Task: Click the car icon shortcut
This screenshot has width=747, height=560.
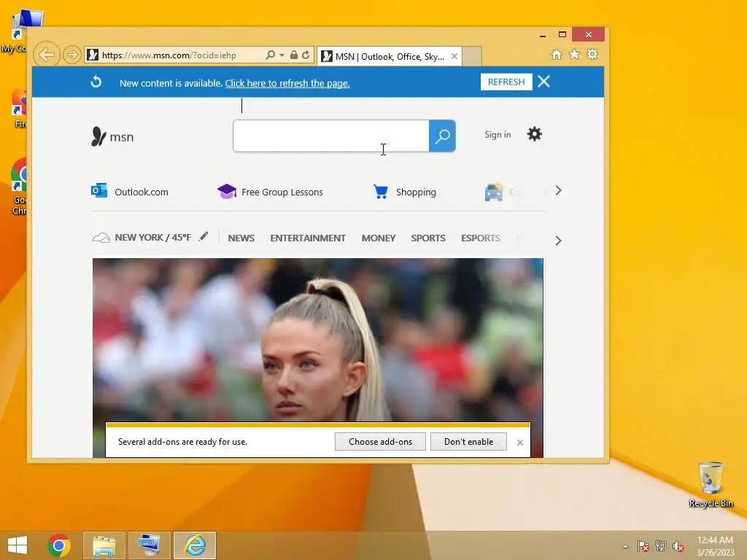Action: point(494,192)
